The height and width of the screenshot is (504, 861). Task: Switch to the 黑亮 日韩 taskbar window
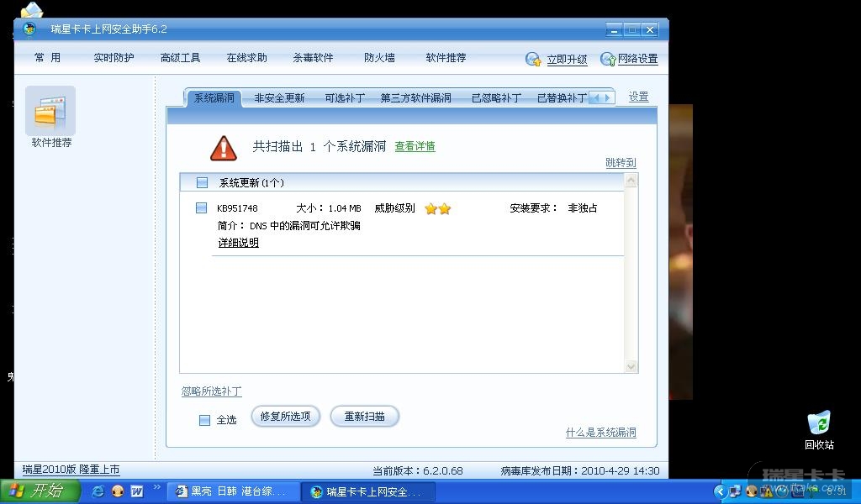[x=233, y=491]
